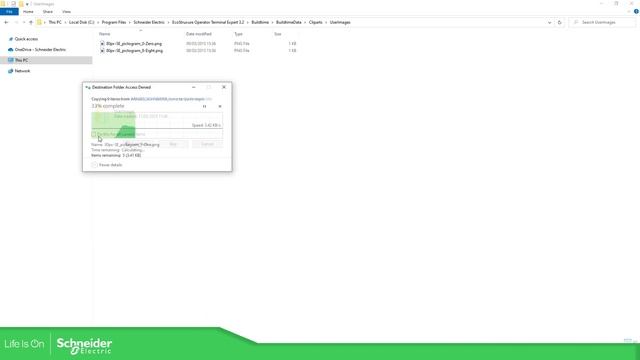Click 'Local Disk (C:)' in the address path
The width and height of the screenshot is (640, 360).
pos(81,22)
